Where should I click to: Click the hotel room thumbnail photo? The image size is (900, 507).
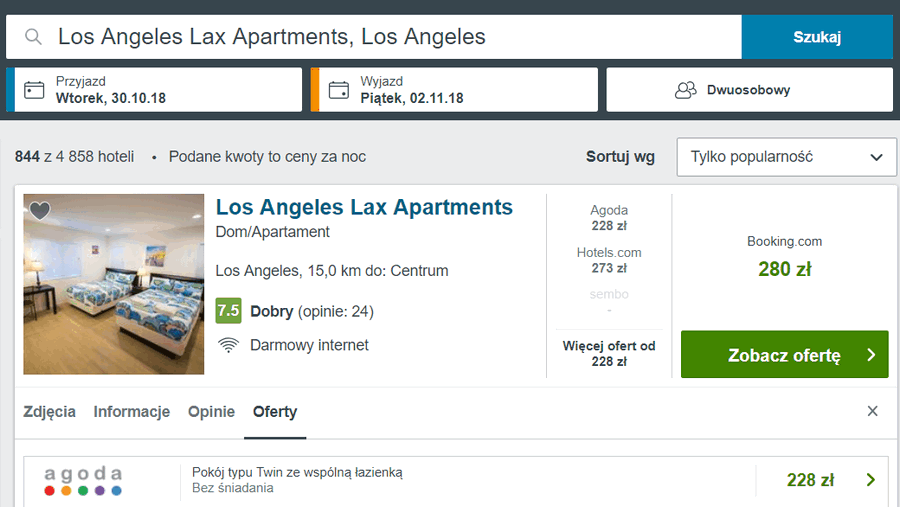(114, 284)
